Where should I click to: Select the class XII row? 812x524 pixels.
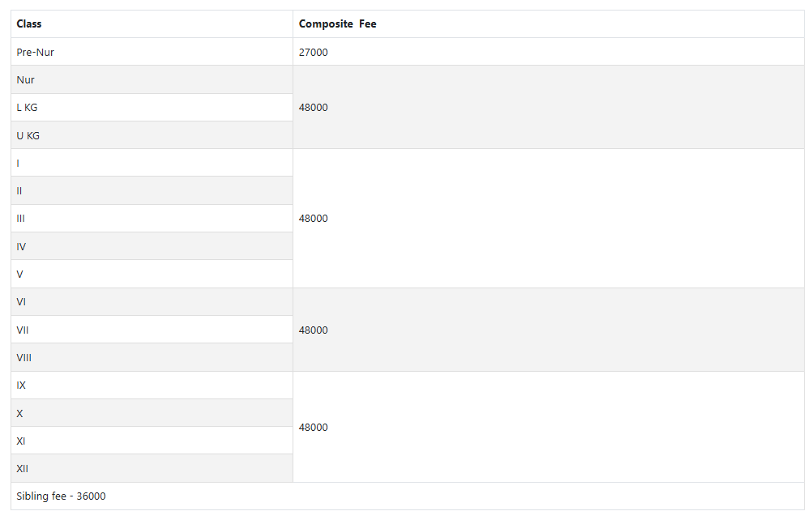click(x=152, y=469)
